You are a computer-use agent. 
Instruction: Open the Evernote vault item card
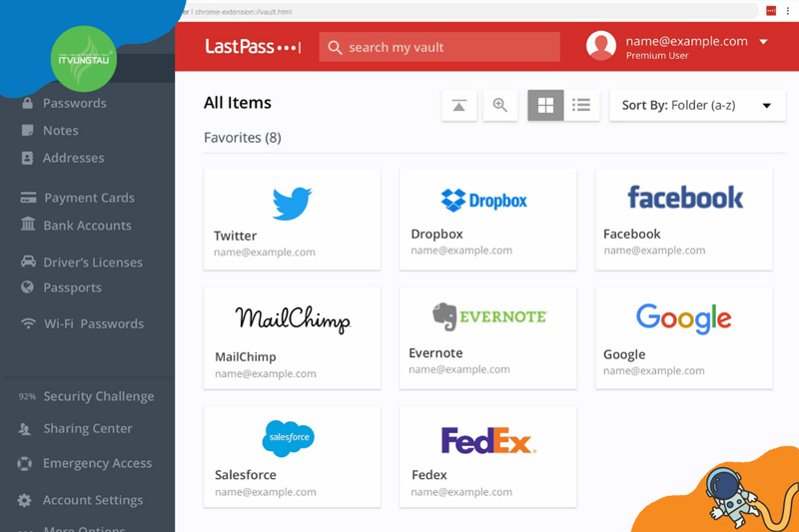click(x=488, y=338)
